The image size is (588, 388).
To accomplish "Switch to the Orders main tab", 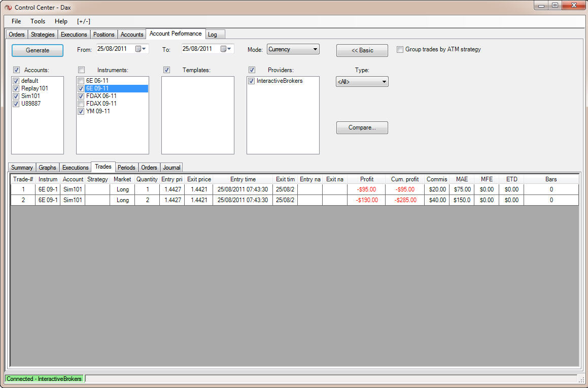I will 17,35.
